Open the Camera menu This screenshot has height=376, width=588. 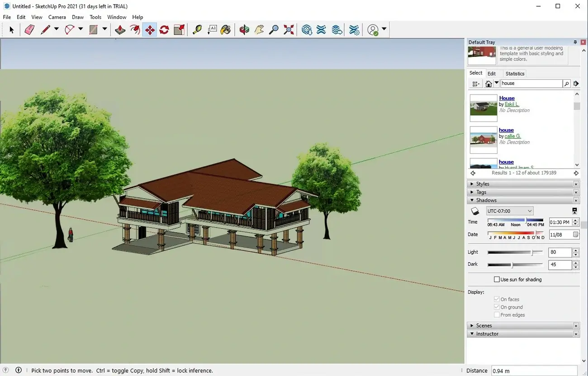[57, 17]
